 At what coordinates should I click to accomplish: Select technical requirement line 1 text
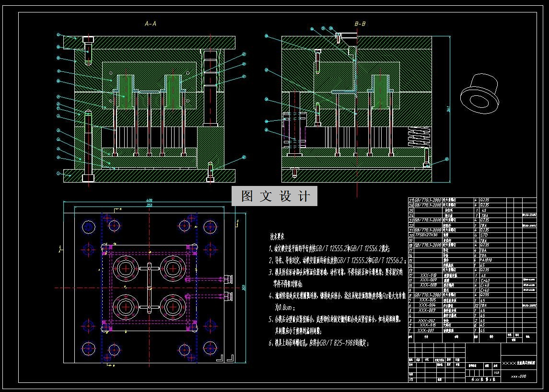(329, 249)
